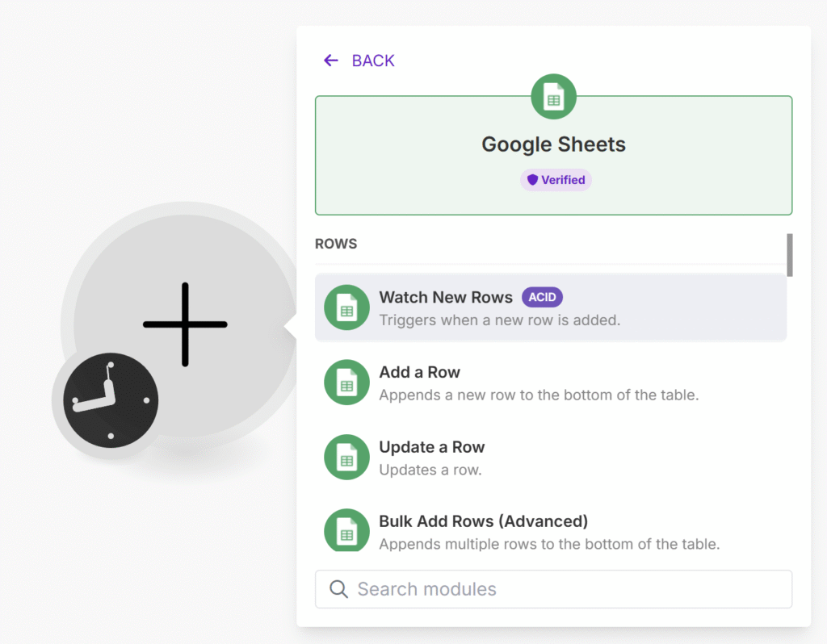The width and height of the screenshot is (827, 644).
Task: Click the module list scrollbar handle
Action: (x=789, y=255)
